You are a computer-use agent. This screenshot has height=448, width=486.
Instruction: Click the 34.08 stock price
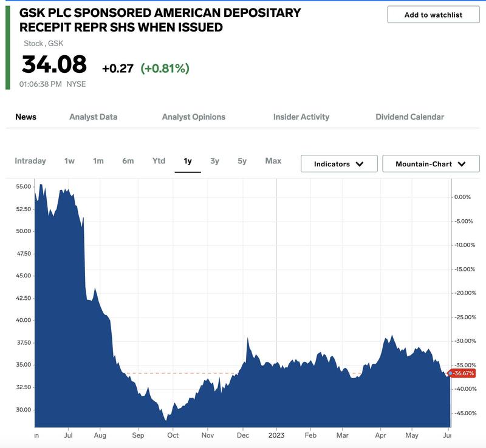(x=54, y=64)
